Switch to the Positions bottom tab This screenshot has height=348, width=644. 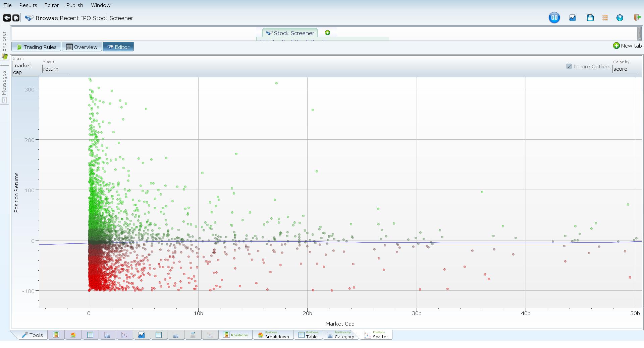point(235,335)
